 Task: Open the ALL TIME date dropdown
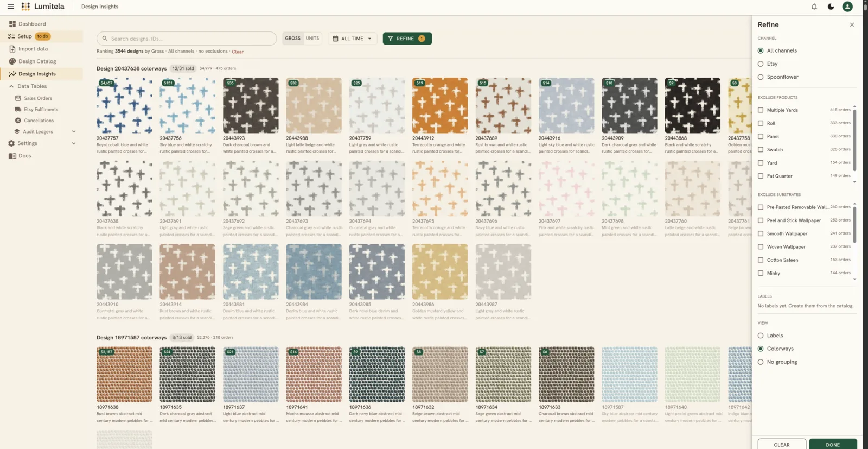pyautogui.click(x=352, y=39)
